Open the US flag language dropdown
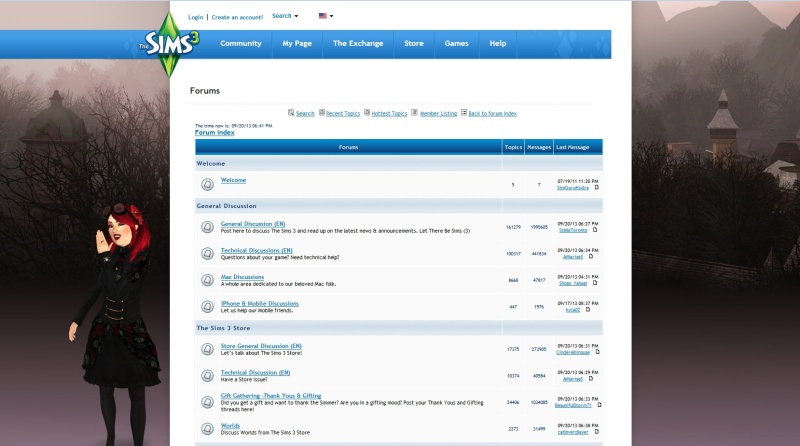The width and height of the screenshot is (800, 446). tap(326, 16)
